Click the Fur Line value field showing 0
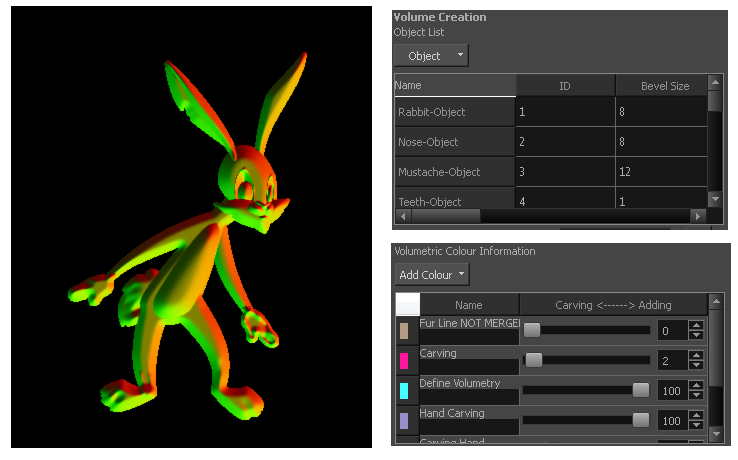Screen dimensions: 738x460 click(x=672, y=331)
